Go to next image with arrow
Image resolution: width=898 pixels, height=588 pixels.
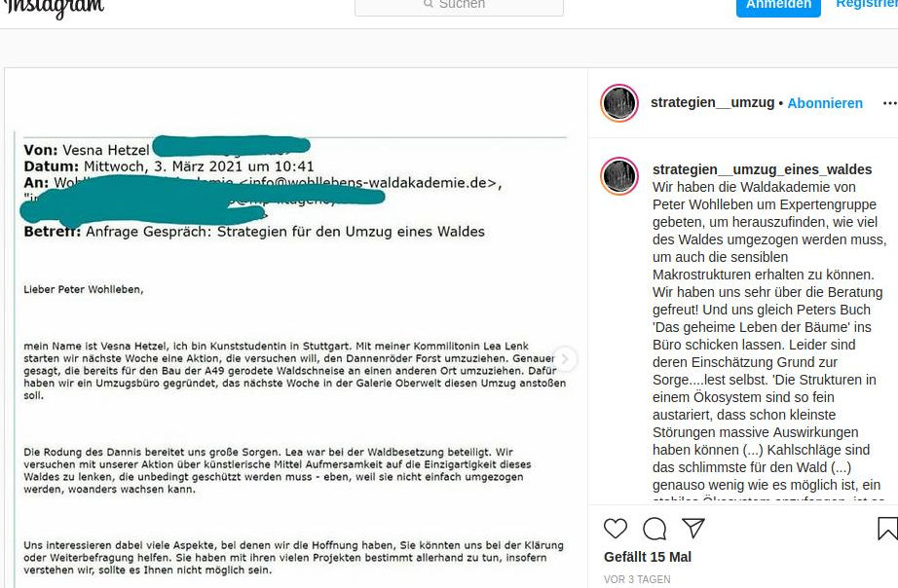(x=565, y=359)
